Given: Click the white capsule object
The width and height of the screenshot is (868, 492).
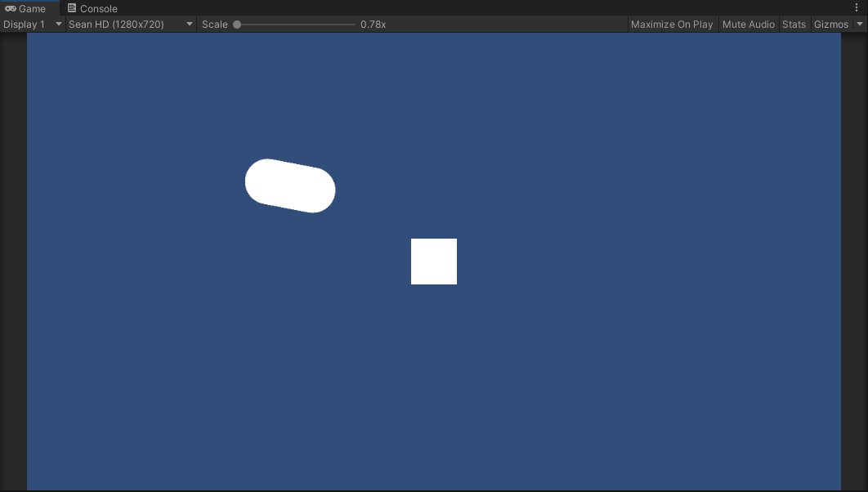Looking at the screenshot, I should [290, 186].
